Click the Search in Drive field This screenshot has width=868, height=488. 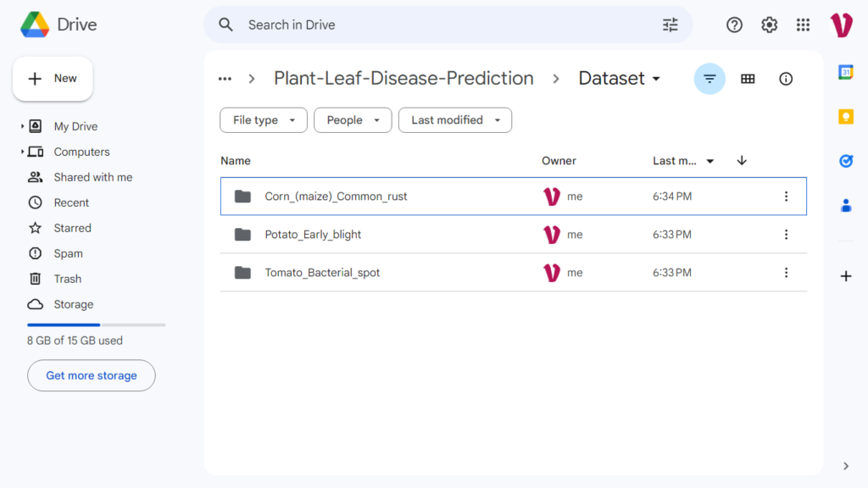tap(448, 25)
